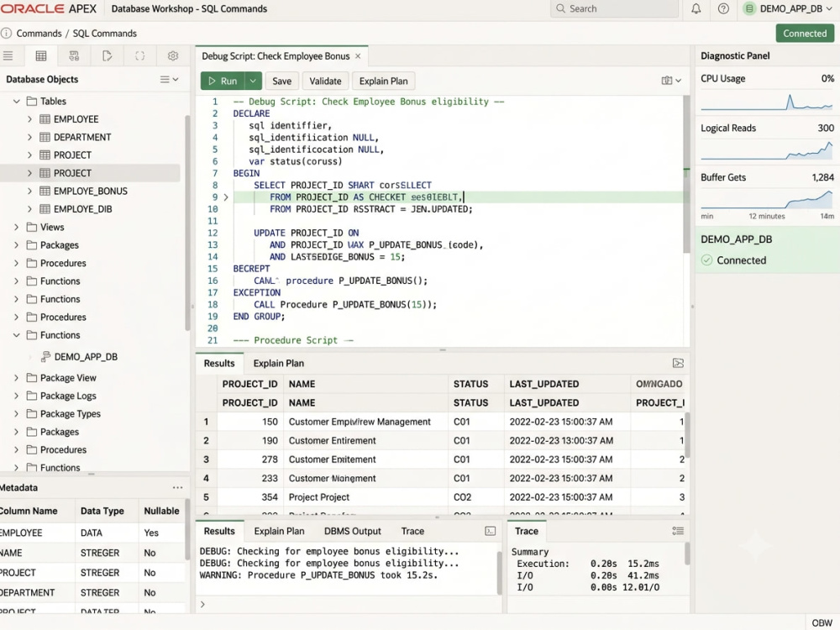Expand code fold arrow on line 9

(225, 197)
